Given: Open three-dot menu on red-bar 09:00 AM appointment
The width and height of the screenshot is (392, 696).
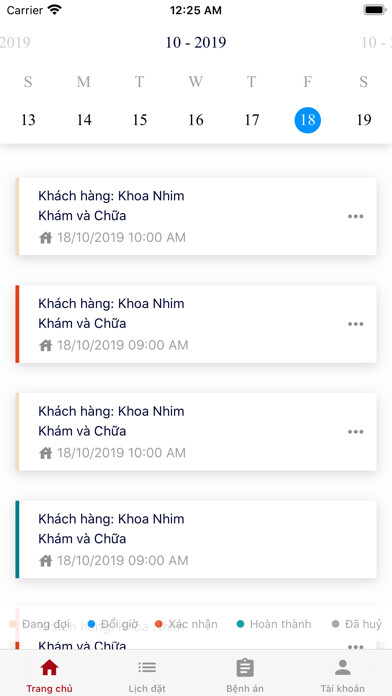Looking at the screenshot, I should pyautogui.click(x=356, y=324).
